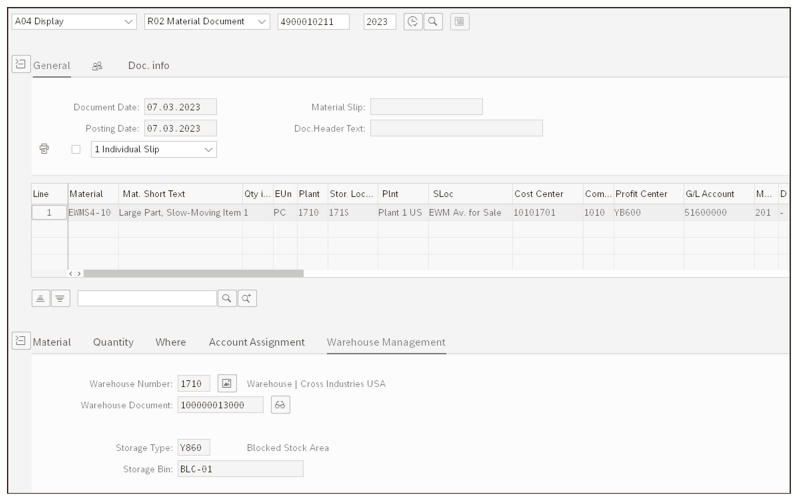Switch to the Quantity detail tab

point(113,342)
